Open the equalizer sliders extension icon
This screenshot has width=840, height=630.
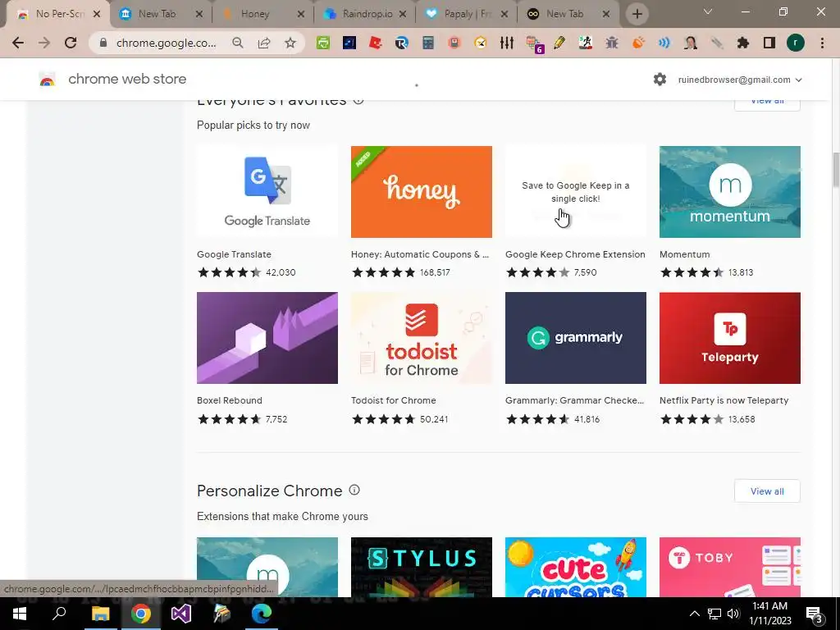tap(507, 43)
